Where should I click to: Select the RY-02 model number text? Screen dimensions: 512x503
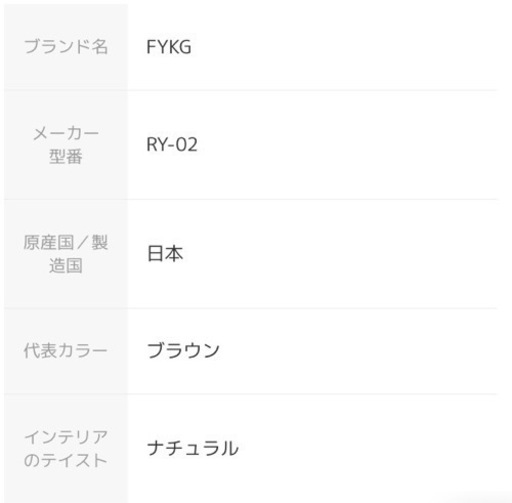pos(172,145)
